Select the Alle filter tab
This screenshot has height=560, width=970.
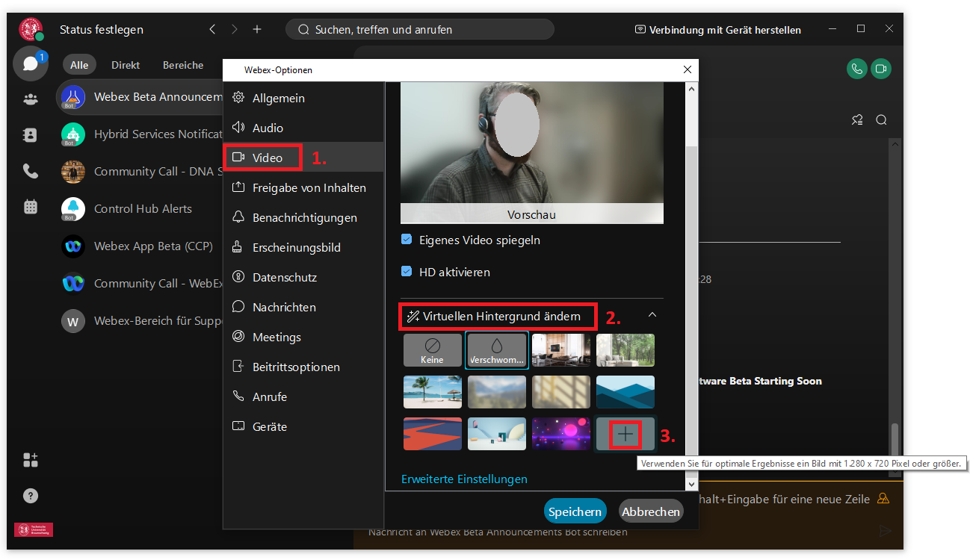[x=79, y=65]
